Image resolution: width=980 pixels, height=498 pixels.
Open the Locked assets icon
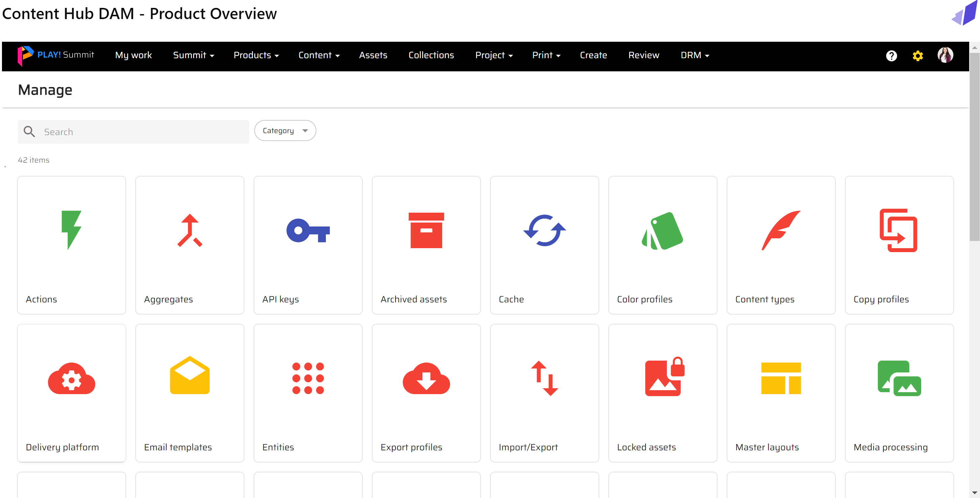(x=664, y=377)
